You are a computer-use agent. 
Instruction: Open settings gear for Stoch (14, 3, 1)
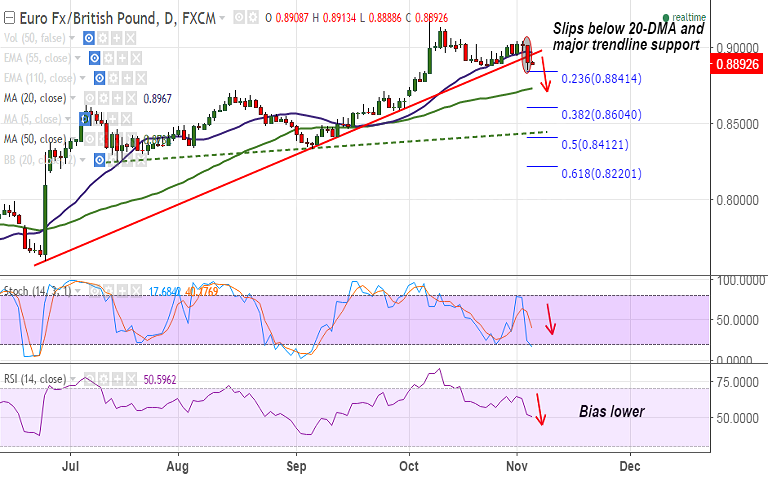click(x=108, y=291)
